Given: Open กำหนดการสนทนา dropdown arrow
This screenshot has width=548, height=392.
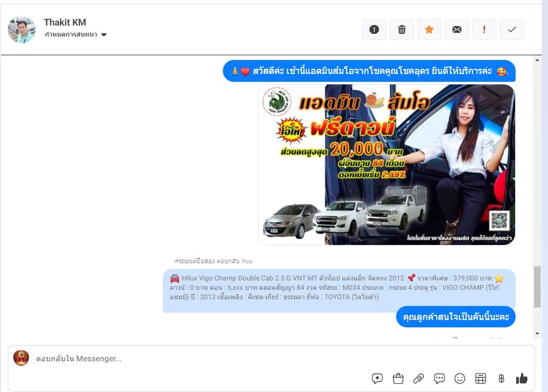Looking at the screenshot, I should pos(104,34).
